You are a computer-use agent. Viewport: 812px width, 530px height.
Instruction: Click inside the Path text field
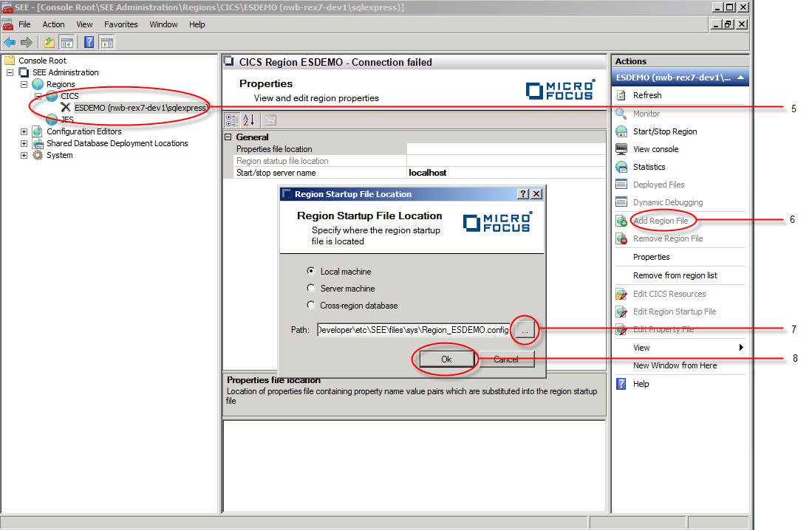[412, 331]
